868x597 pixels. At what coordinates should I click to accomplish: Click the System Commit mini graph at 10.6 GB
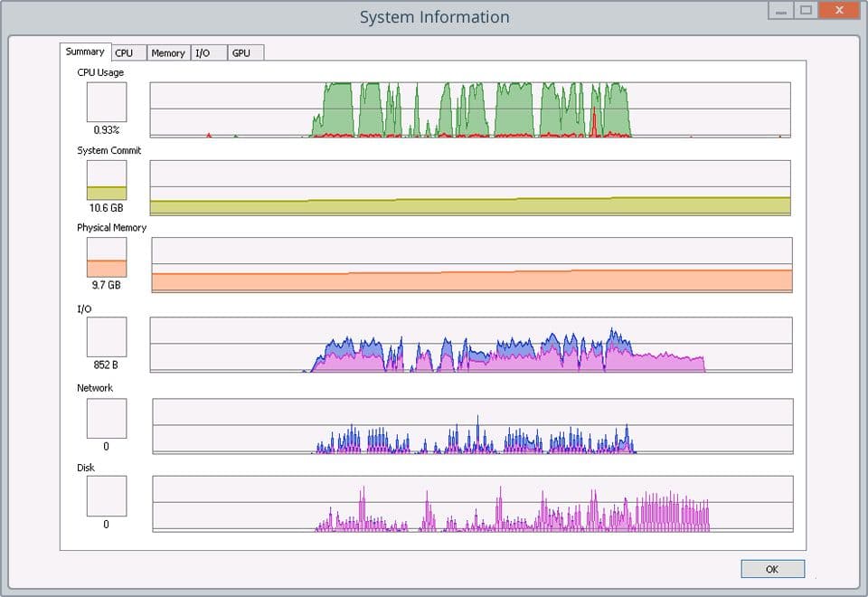point(107,180)
